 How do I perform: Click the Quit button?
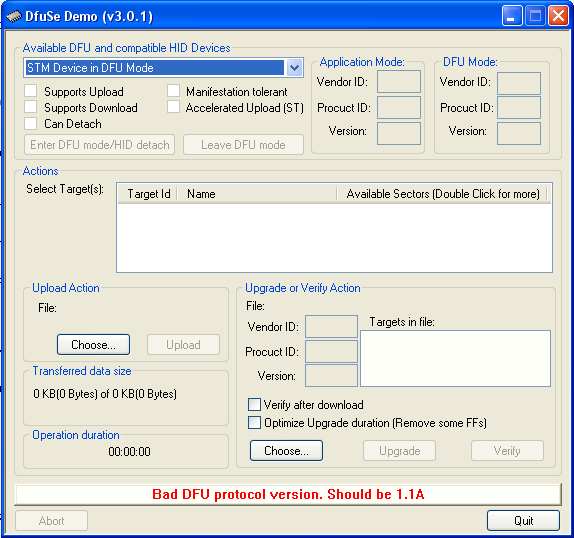pos(523,520)
